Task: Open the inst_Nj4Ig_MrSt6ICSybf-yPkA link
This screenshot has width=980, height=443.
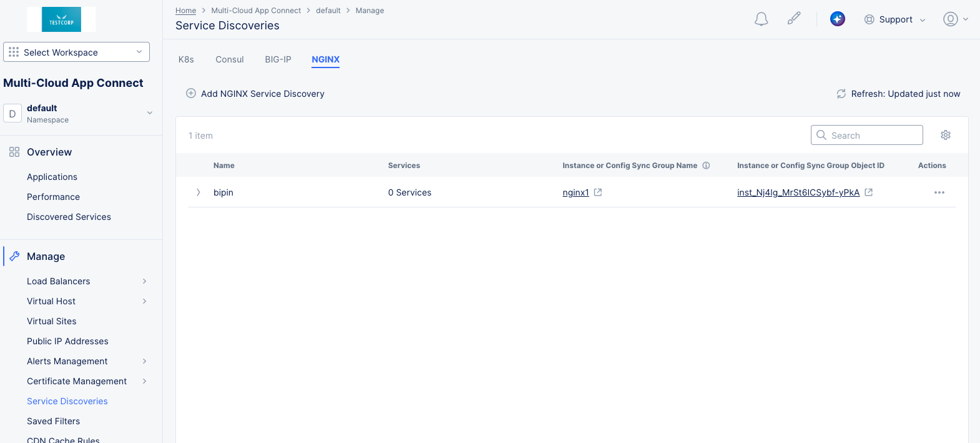Action: (798, 192)
